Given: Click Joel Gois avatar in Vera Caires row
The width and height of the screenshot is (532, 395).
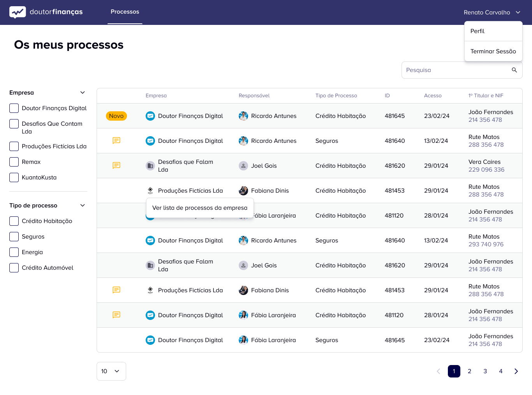Looking at the screenshot, I should click(243, 166).
